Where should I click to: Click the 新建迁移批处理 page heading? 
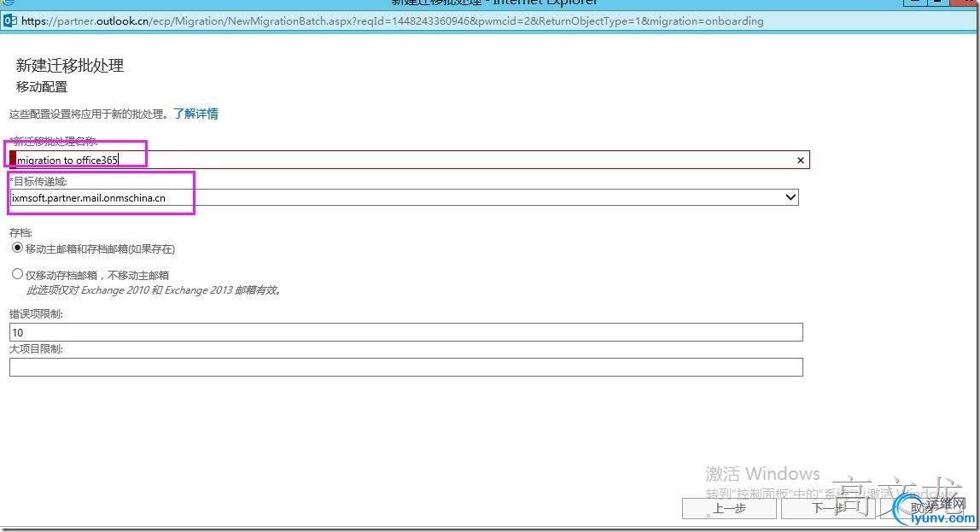[70, 66]
